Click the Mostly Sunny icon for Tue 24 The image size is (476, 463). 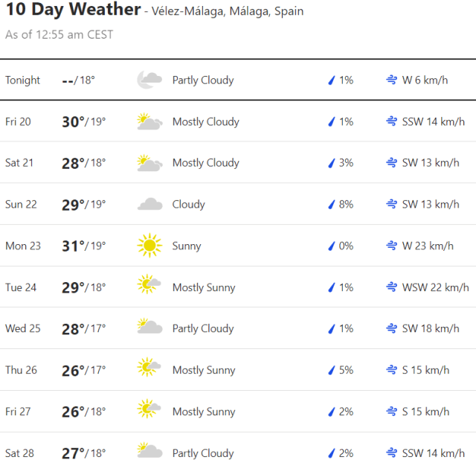tap(149, 287)
